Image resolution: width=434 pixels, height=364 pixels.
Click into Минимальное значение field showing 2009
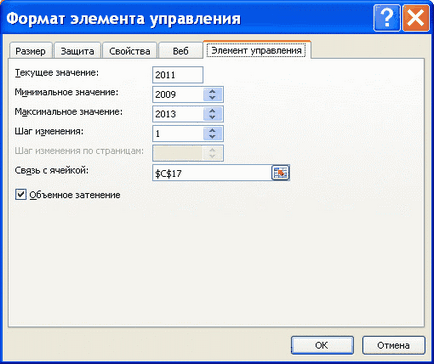178,95
